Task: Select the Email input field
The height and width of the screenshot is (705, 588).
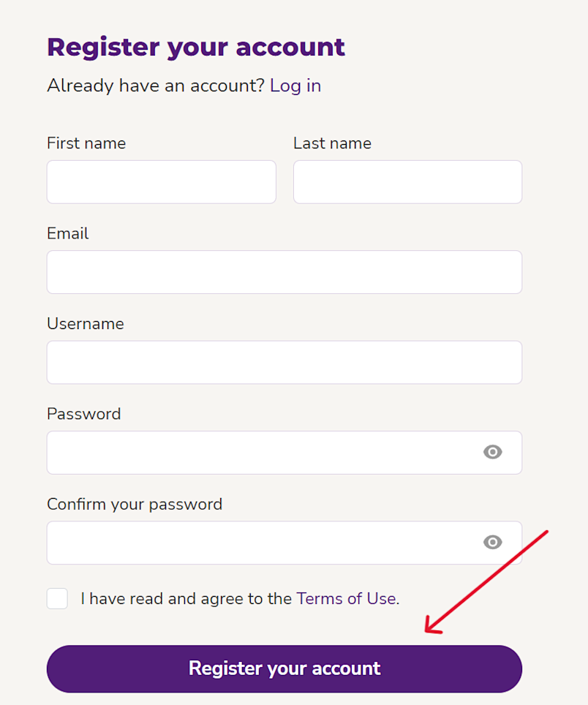Action: click(284, 271)
